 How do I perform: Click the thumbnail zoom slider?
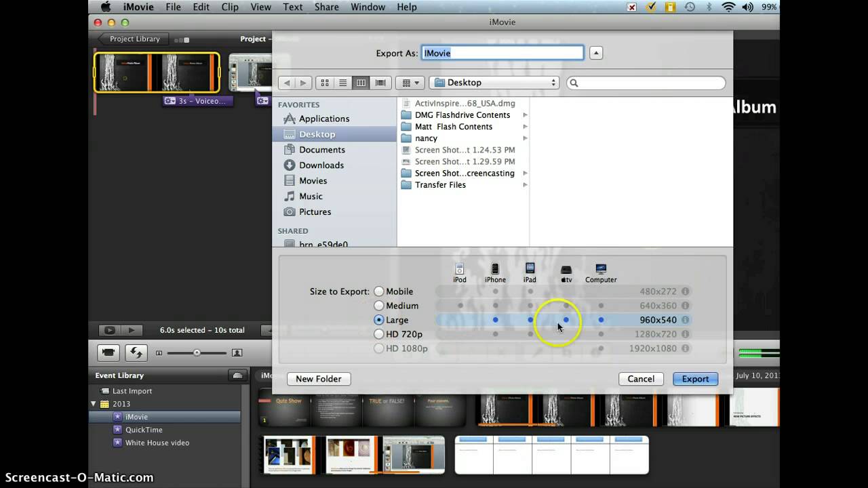[197, 353]
